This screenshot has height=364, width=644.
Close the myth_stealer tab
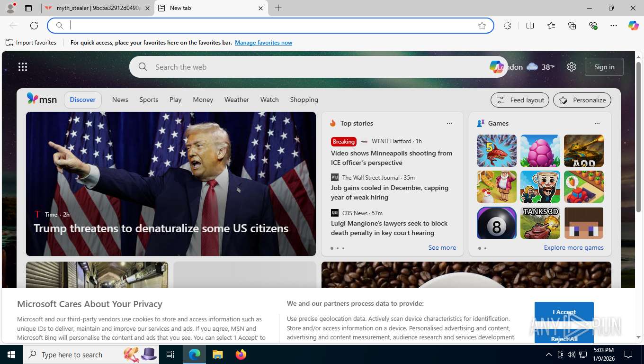pos(147,8)
